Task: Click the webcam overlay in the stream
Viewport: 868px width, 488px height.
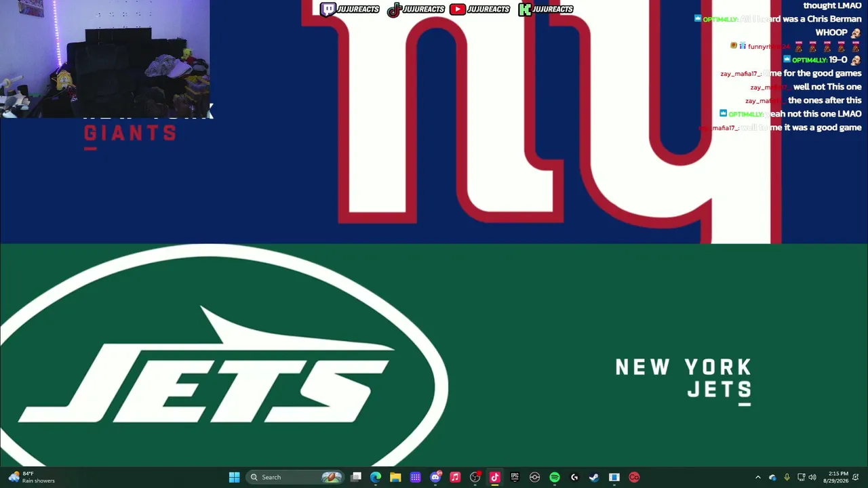Action: [x=105, y=59]
